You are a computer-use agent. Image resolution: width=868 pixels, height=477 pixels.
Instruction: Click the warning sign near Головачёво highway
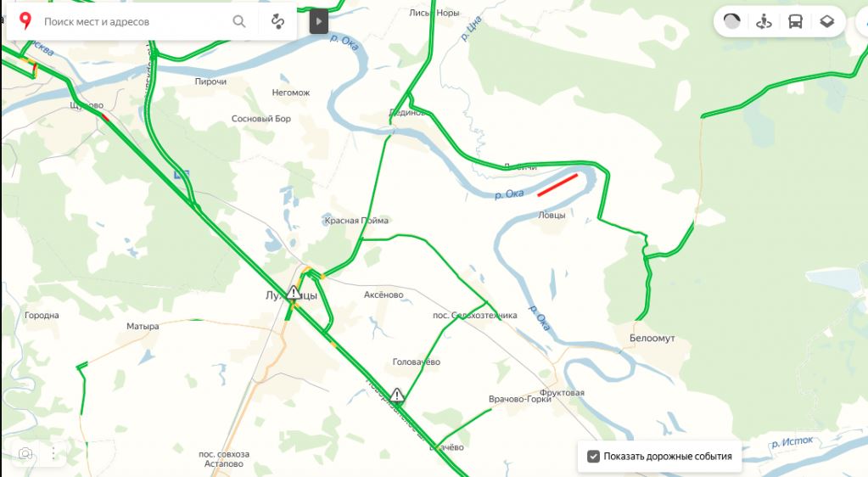(396, 395)
